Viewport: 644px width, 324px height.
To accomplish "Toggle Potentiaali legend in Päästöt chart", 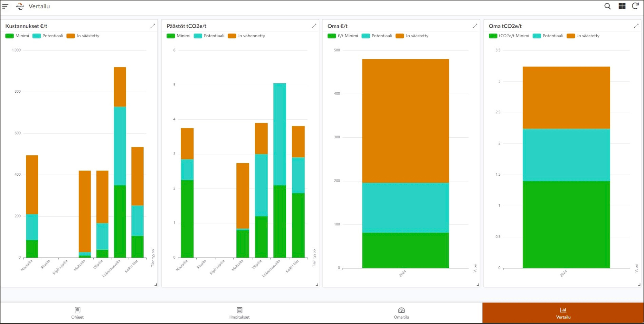I will 209,36.
